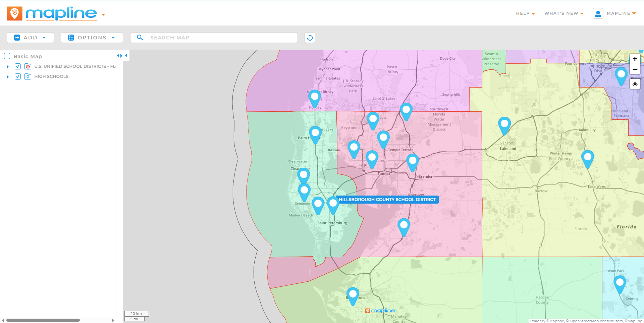Select the Basic Map title
This screenshot has height=323, width=644.
point(28,56)
